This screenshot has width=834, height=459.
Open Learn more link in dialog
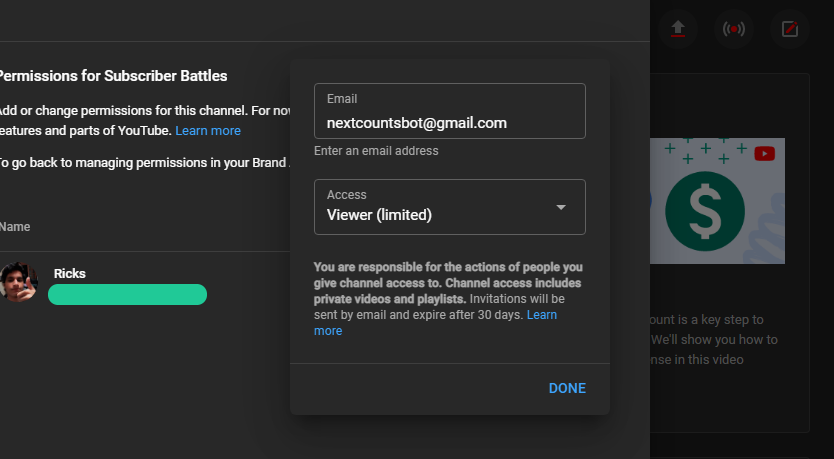point(541,315)
